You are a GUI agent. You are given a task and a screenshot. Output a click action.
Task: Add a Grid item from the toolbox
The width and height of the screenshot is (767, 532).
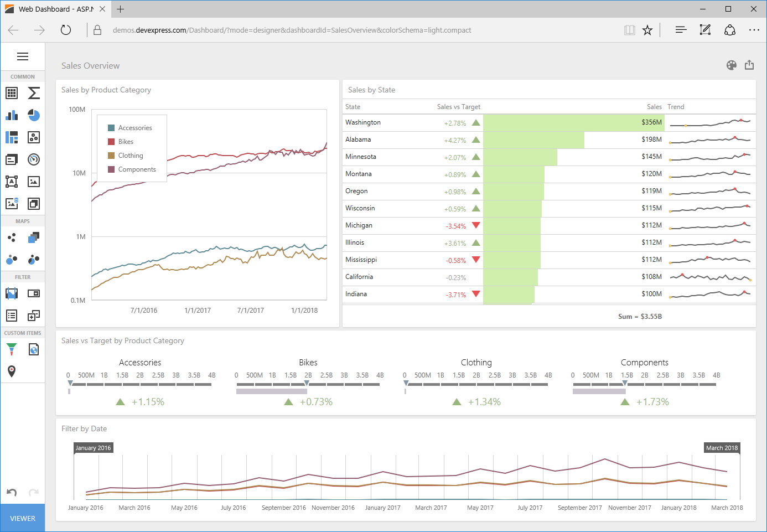12,93
